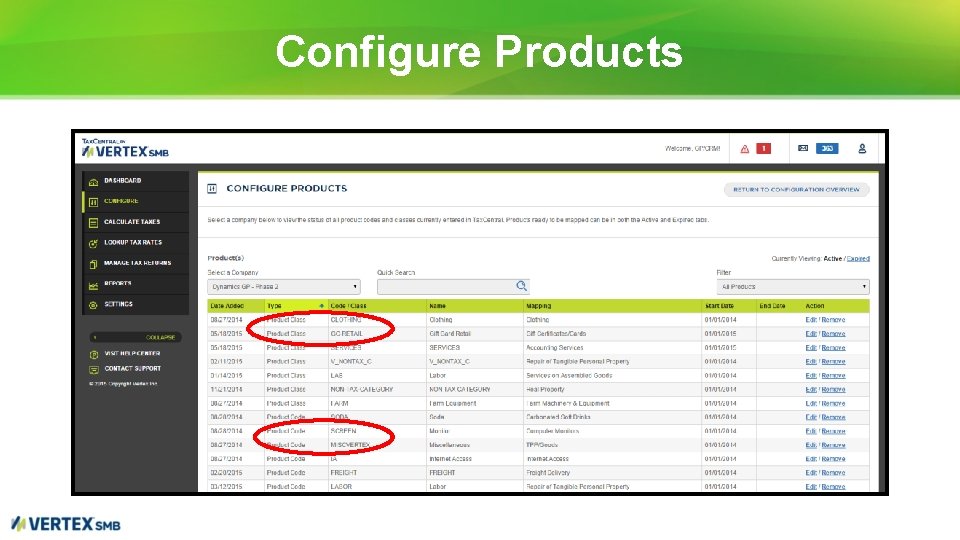This screenshot has width=960, height=540.
Task: Edit the CLOTHING product row
Action: 811,320
